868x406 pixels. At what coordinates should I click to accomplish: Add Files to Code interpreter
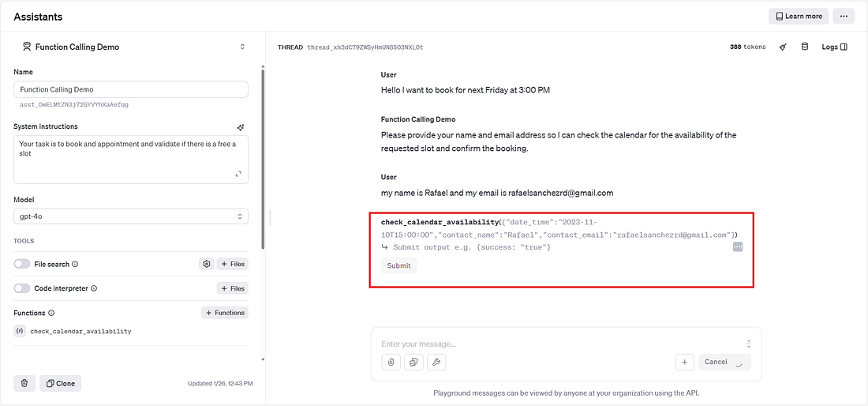pyautogui.click(x=233, y=288)
